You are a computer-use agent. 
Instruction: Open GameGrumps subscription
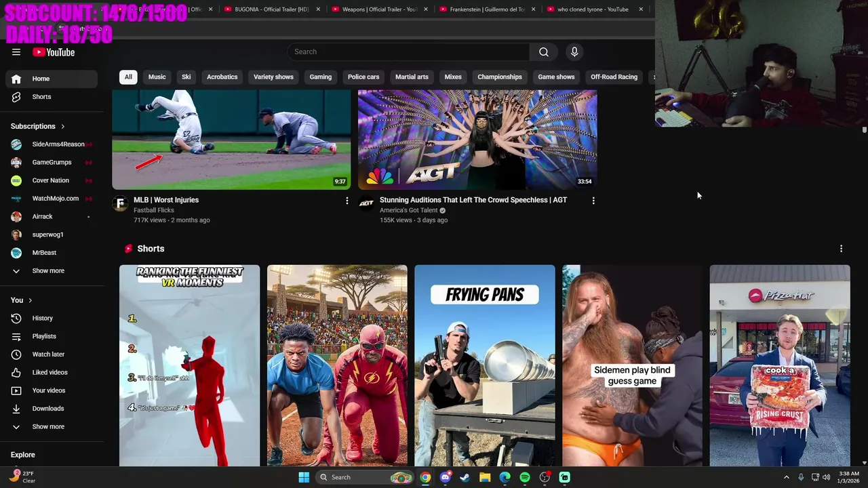click(x=52, y=162)
